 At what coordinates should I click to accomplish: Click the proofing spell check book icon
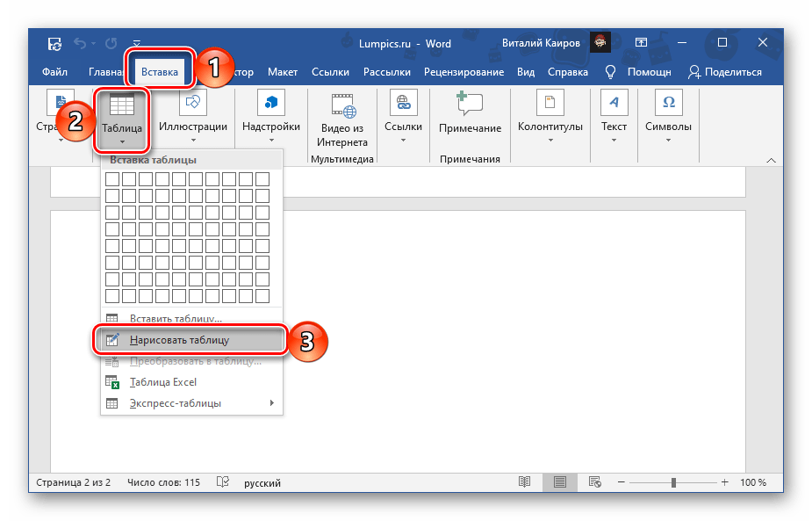click(223, 482)
